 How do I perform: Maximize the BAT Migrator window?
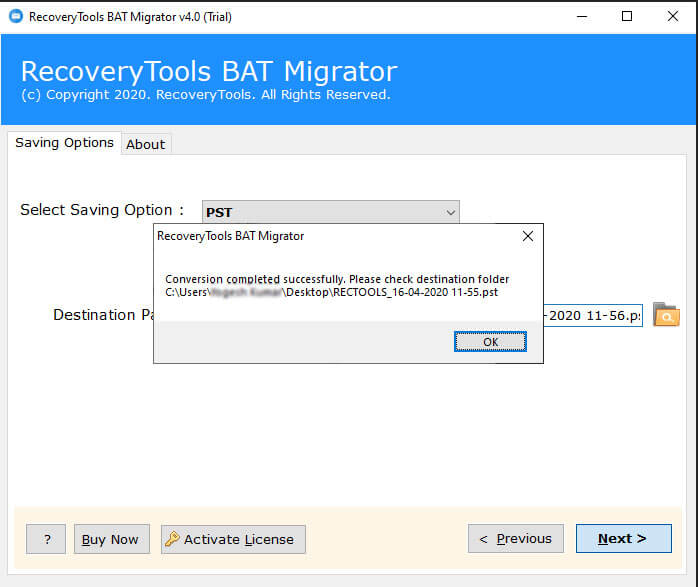(627, 16)
